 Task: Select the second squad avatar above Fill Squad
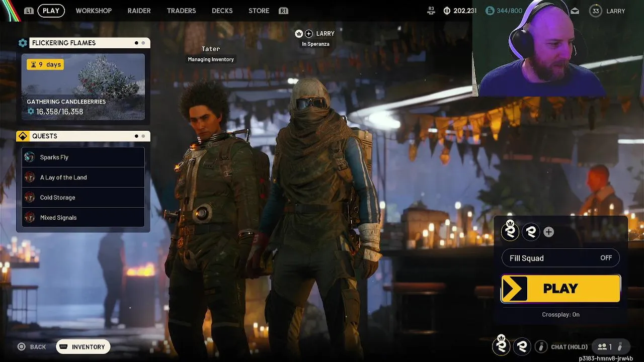tap(531, 232)
